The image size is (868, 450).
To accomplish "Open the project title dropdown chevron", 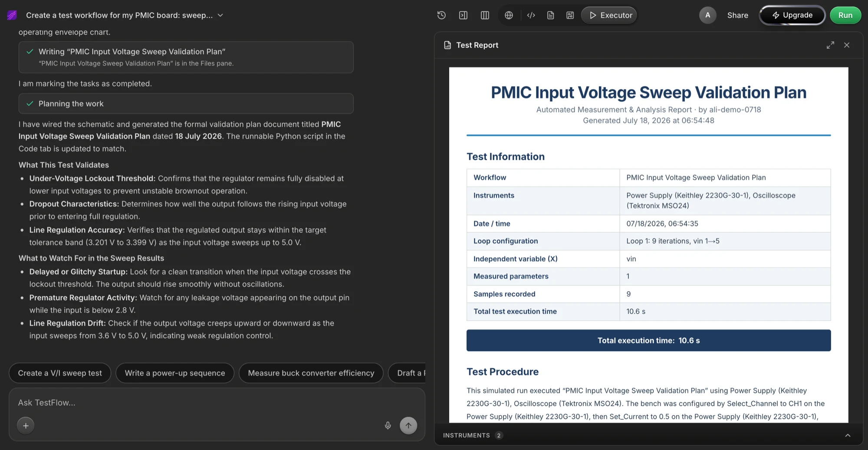I will pyautogui.click(x=220, y=15).
